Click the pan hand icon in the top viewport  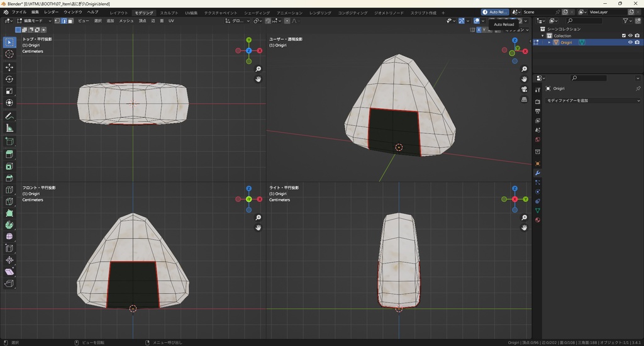(258, 79)
